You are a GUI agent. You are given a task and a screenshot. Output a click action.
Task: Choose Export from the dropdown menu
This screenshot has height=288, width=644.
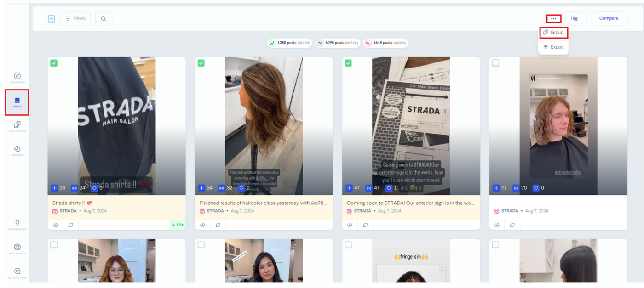[x=553, y=47]
